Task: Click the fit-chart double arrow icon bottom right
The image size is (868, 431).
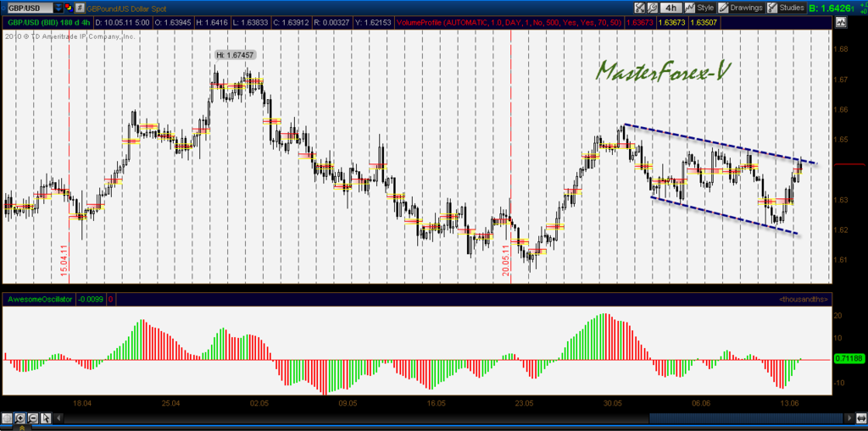Action: coord(862,418)
